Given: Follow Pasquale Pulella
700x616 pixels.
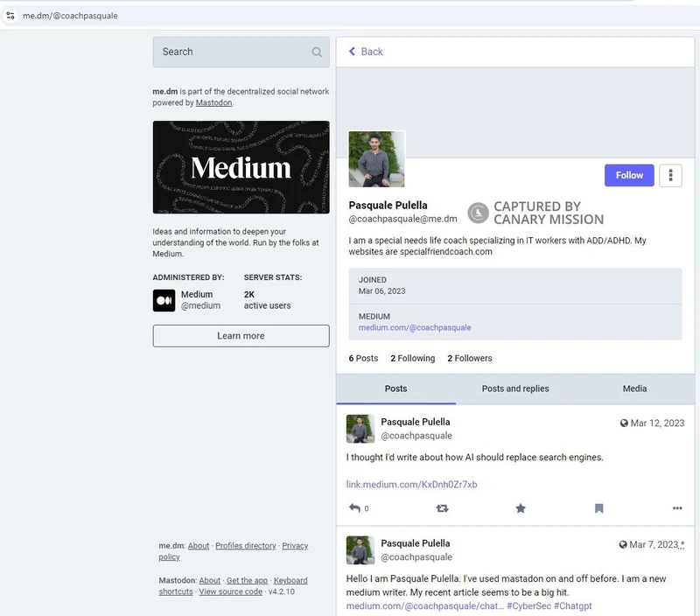Looking at the screenshot, I should click(x=629, y=175).
